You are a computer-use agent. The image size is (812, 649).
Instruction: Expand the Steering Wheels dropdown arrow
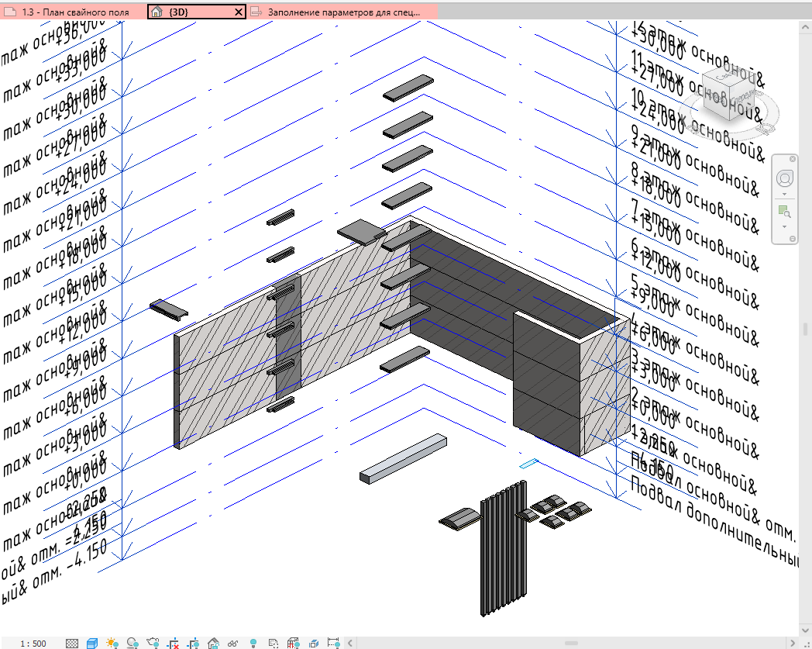tap(785, 195)
